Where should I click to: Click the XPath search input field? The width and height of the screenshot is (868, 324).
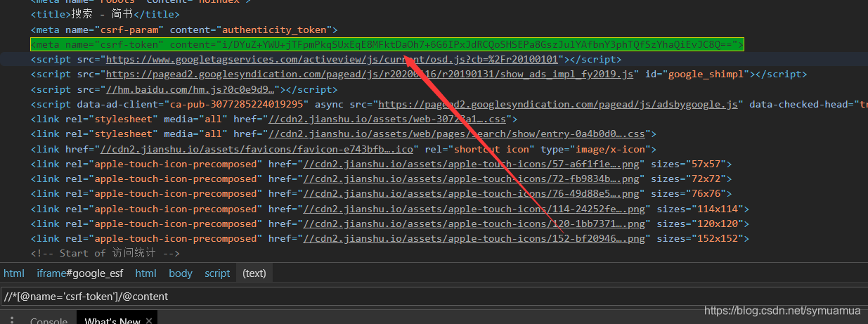(x=434, y=297)
